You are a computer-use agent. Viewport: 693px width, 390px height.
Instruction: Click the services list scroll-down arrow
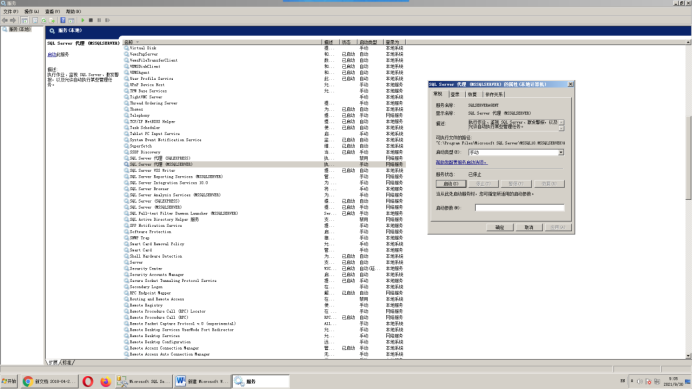[689, 356]
